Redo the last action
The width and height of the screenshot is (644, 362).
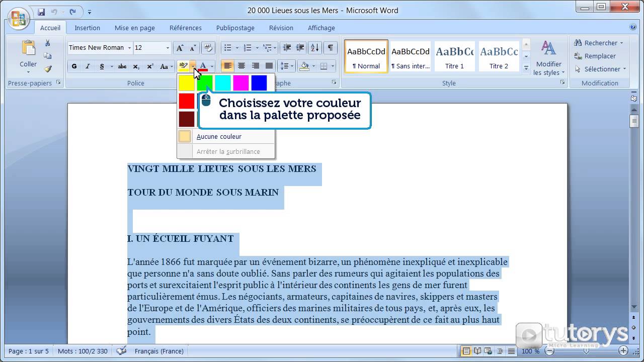pyautogui.click(x=73, y=12)
